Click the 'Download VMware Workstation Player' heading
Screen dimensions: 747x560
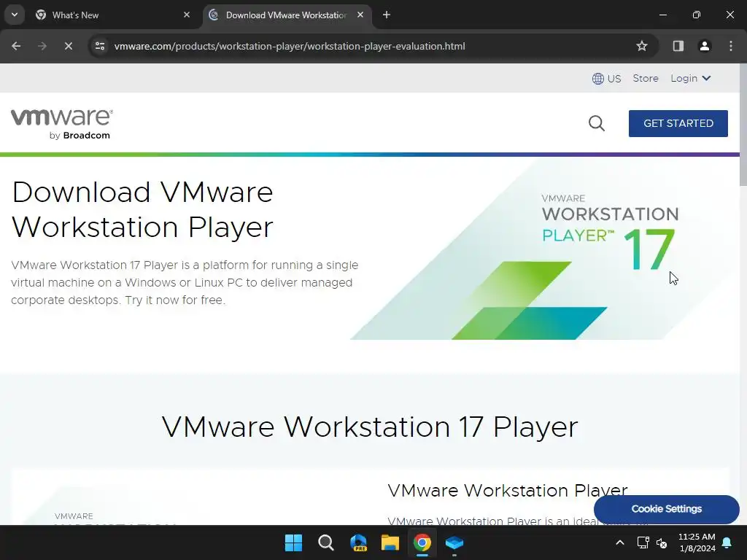coord(142,209)
